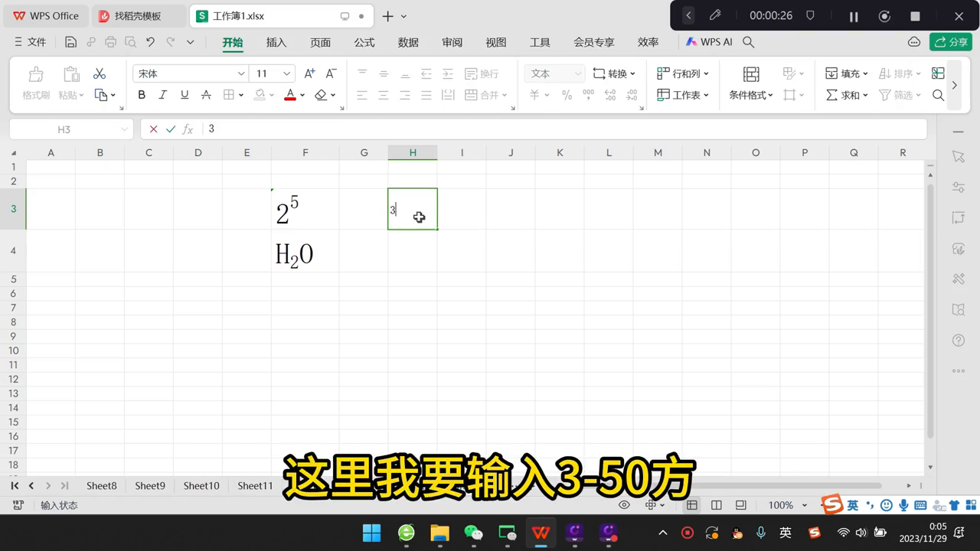Click the help question mark in sidebar
The width and height of the screenshot is (980, 551).
point(959,341)
